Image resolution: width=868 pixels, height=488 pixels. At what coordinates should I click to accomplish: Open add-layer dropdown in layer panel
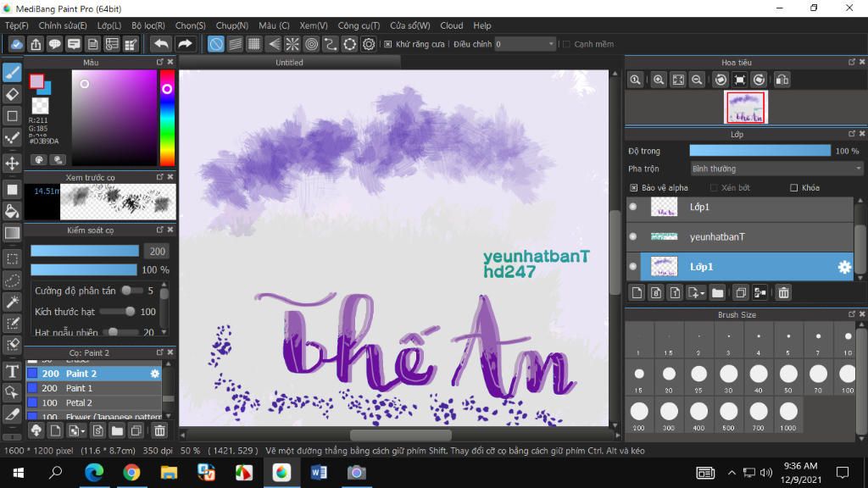tap(695, 292)
